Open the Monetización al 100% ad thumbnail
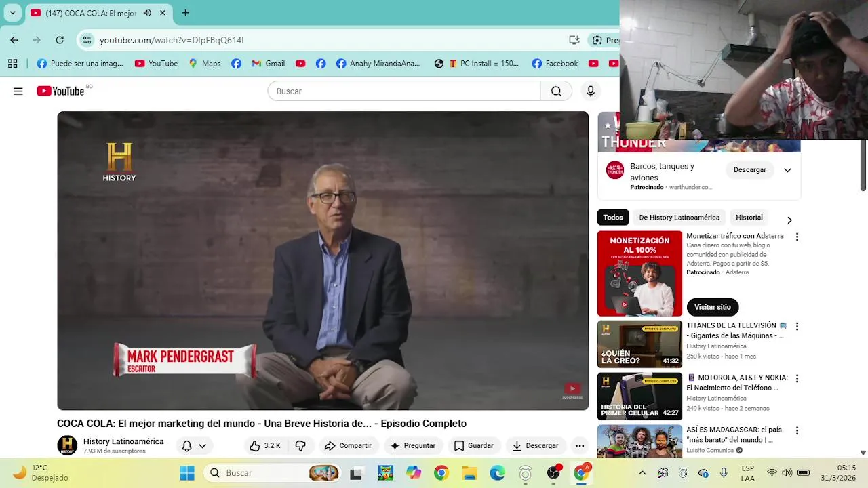 tap(639, 273)
